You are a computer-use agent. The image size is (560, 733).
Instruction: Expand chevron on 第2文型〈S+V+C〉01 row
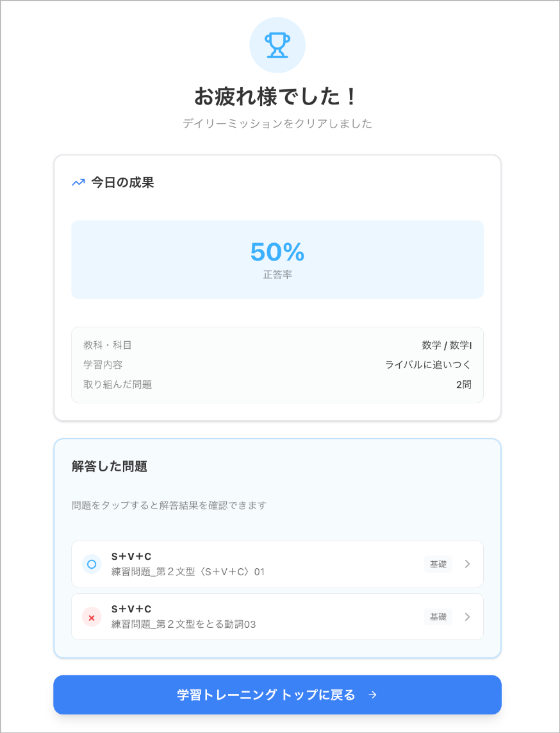click(467, 564)
